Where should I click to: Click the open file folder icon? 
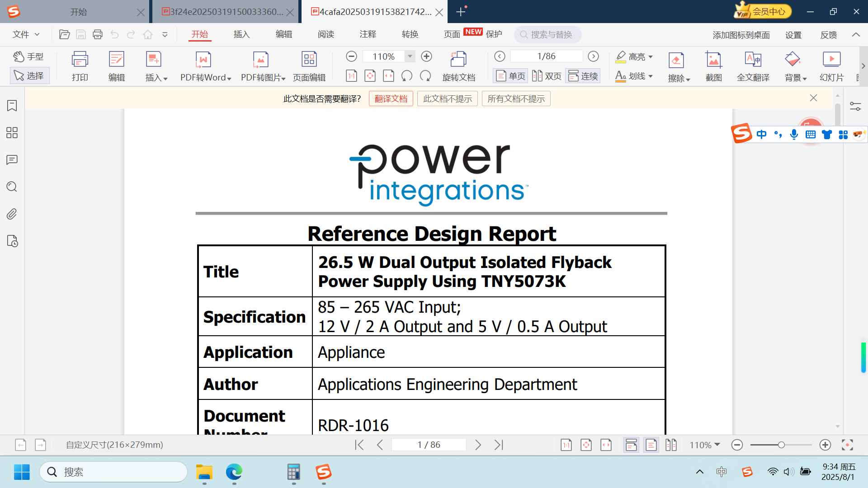(64, 34)
